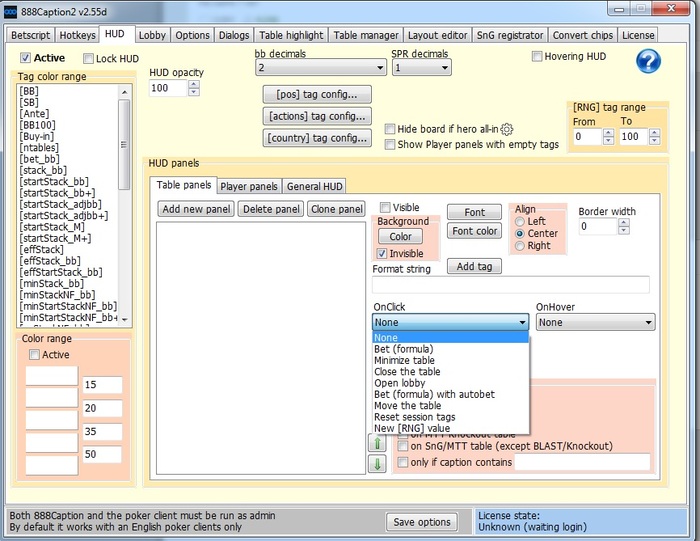Open the blue help question mark icon
This screenshot has width=700, height=541.
click(648, 61)
